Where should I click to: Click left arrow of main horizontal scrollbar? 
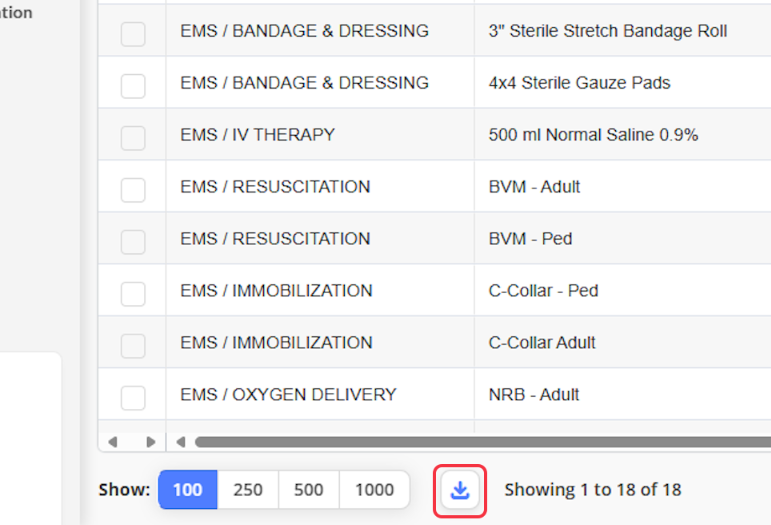point(181,441)
